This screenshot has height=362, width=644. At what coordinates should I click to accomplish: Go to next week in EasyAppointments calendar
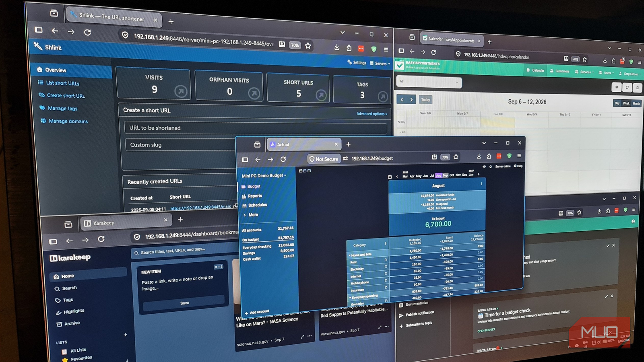411,99
